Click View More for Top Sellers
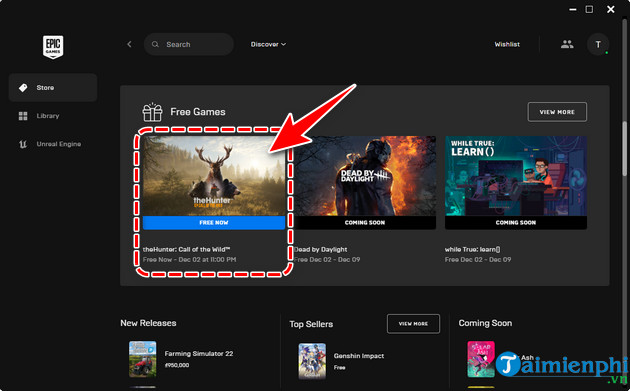Image resolution: width=630 pixels, height=391 pixels. 413,324
